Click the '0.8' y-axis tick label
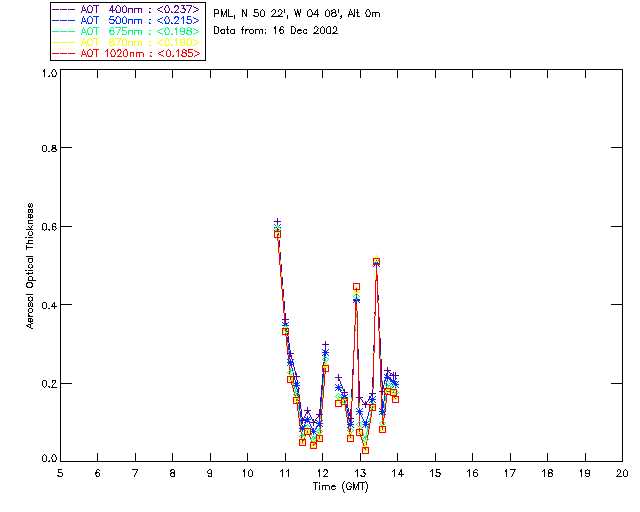 click(x=49, y=148)
